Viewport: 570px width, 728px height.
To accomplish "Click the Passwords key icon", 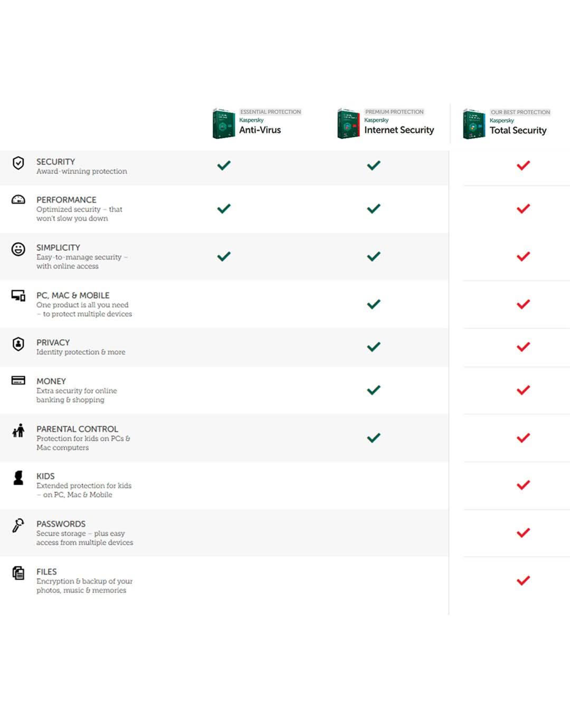I will (18, 525).
